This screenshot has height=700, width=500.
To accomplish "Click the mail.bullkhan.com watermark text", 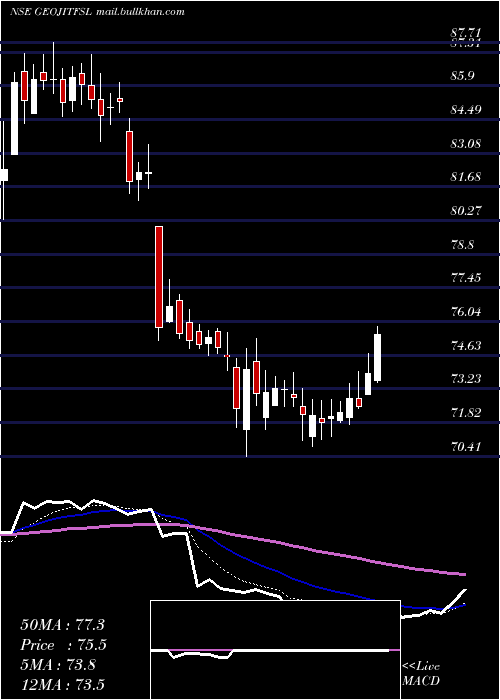I will coord(140,12).
